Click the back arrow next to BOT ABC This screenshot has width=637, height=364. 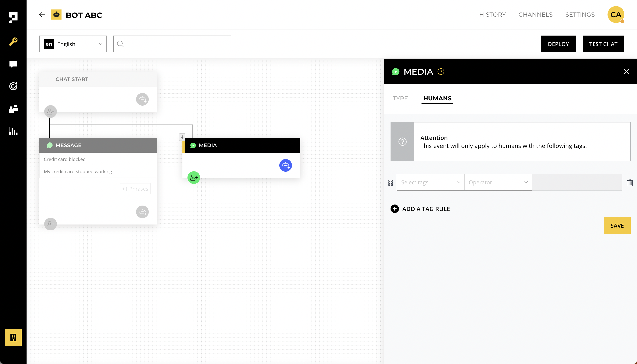pyautogui.click(x=42, y=15)
